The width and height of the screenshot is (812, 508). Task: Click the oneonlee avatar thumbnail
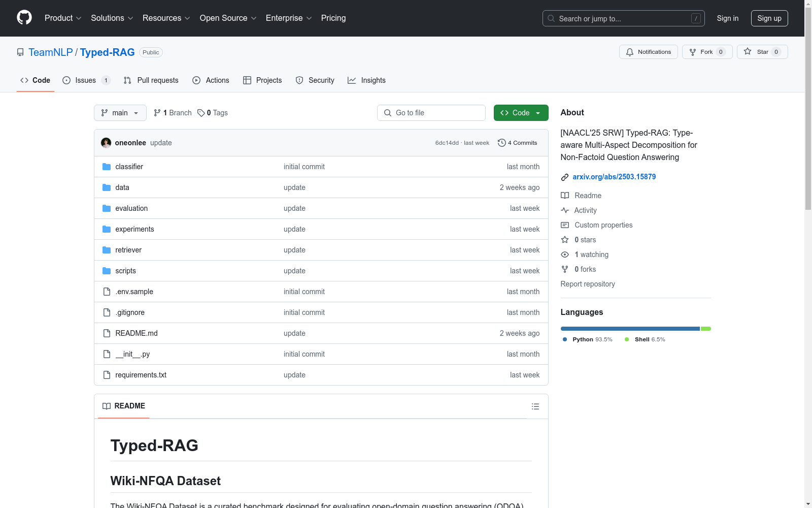click(x=106, y=143)
